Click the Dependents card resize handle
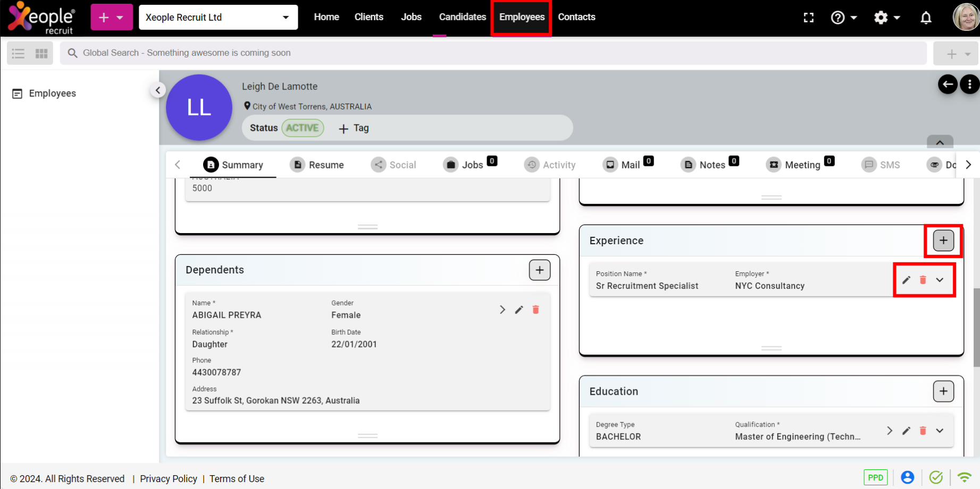Image resolution: width=980 pixels, height=489 pixels. 367,436
